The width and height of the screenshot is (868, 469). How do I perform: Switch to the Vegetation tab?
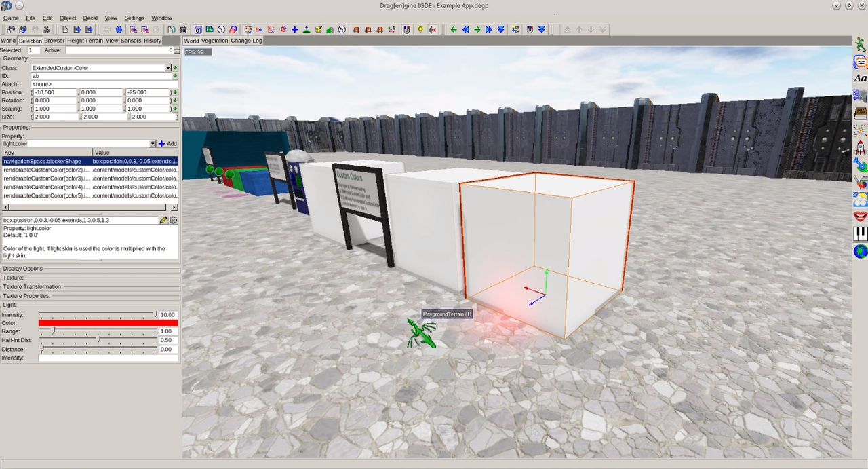pos(214,41)
